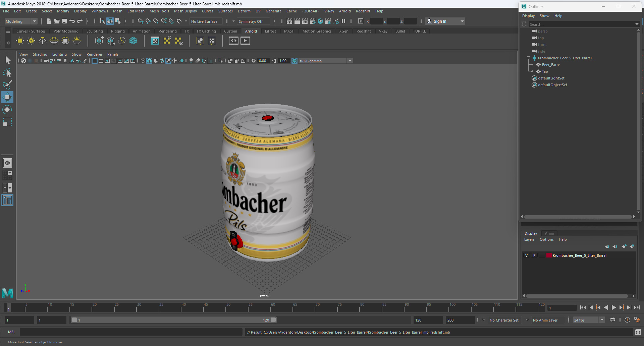Toggle textured display in viewport
The height and width of the screenshot is (346, 644).
coord(169,61)
